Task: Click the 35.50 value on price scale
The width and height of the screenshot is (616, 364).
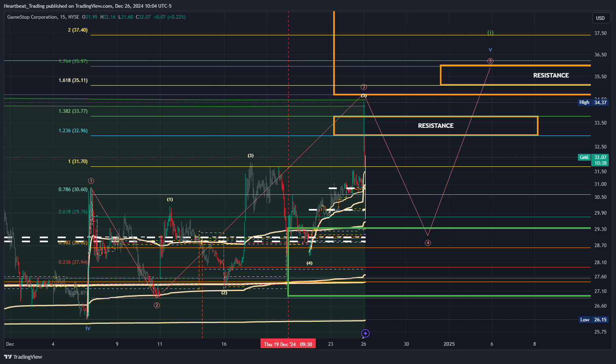Action: coord(601,77)
